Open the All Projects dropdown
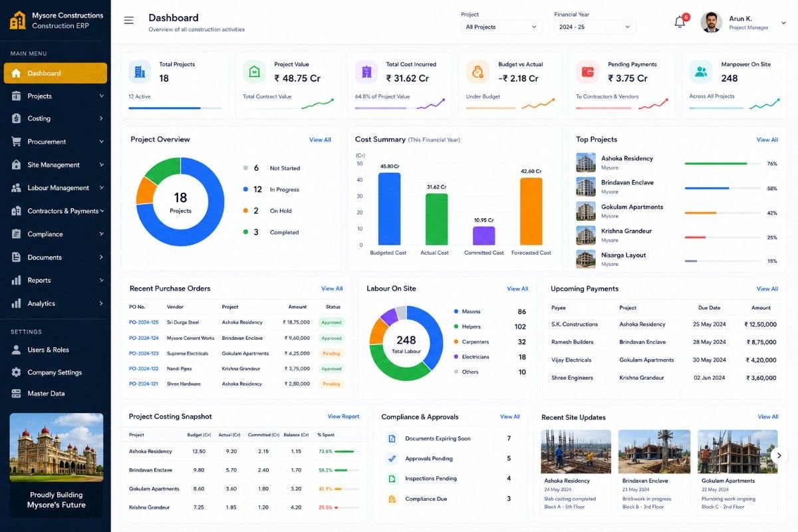Image resolution: width=798 pixels, height=532 pixels. coord(501,27)
